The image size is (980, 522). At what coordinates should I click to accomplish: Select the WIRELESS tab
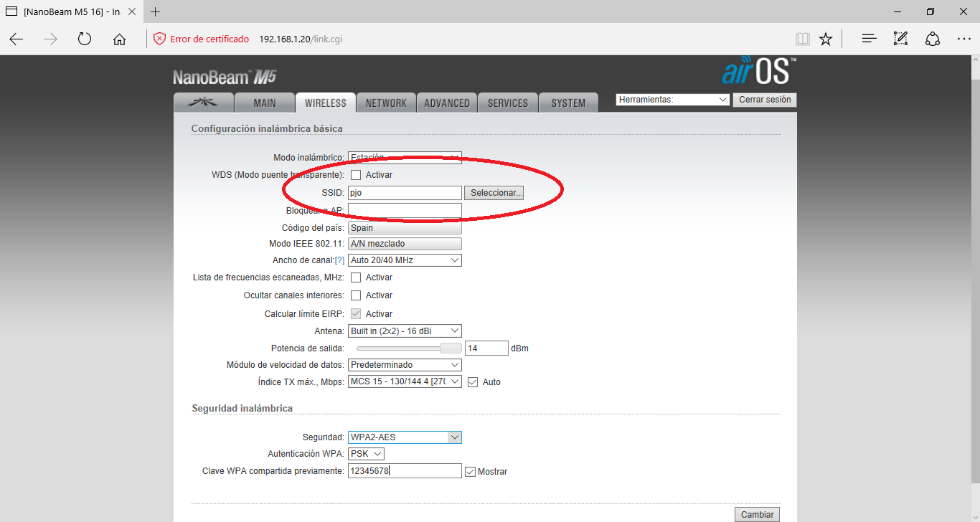[x=325, y=103]
